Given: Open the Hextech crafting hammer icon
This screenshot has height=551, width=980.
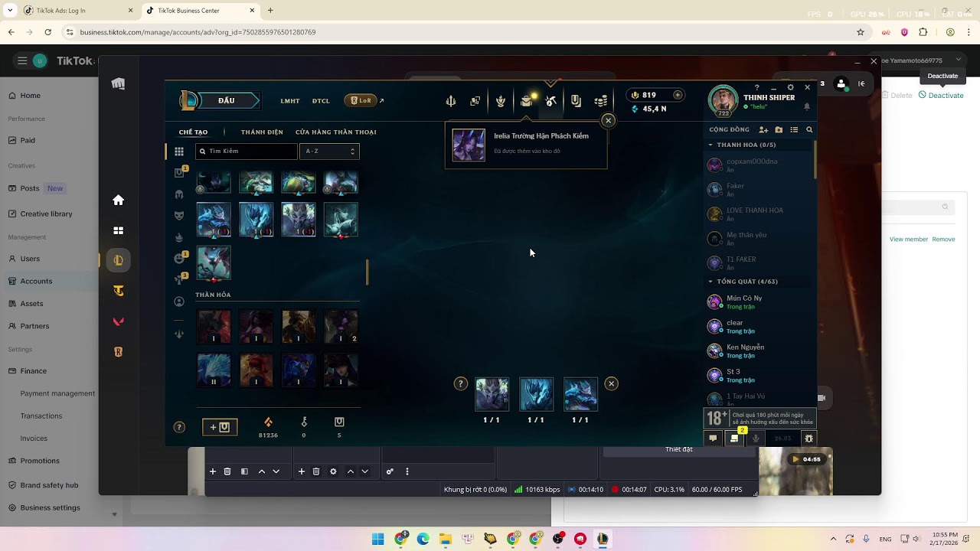Looking at the screenshot, I should pyautogui.click(x=550, y=101).
